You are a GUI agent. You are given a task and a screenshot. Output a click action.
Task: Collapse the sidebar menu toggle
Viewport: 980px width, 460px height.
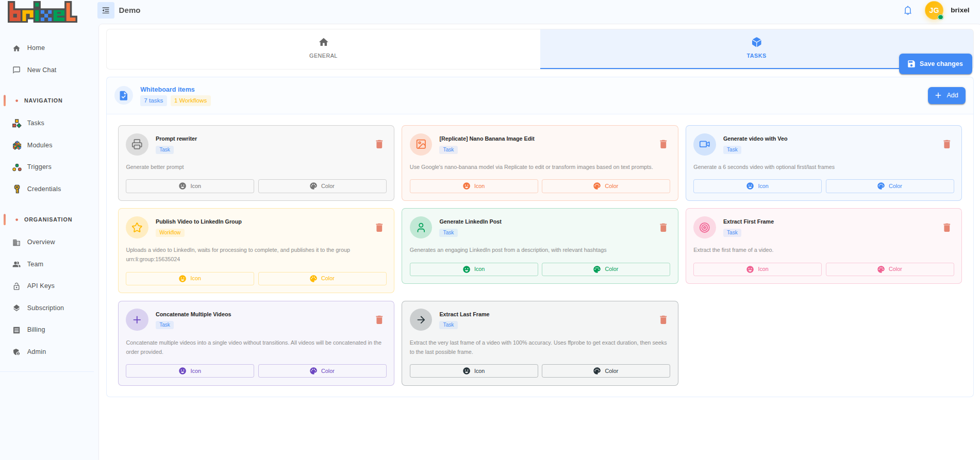click(106, 10)
